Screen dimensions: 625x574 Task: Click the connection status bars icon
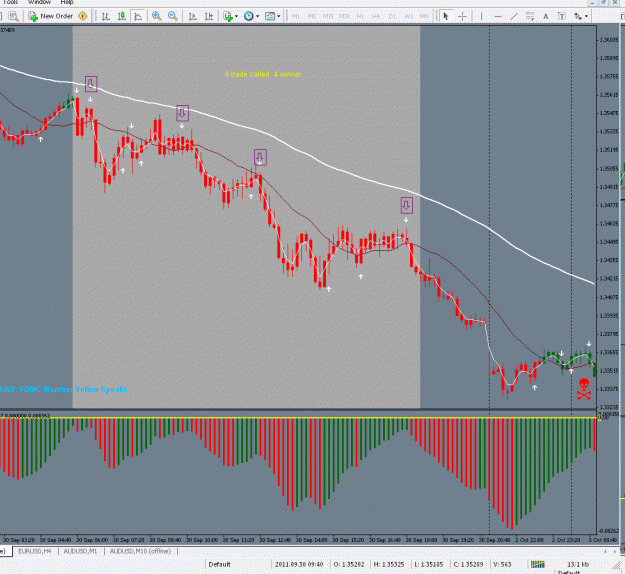(x=538, y=564)
